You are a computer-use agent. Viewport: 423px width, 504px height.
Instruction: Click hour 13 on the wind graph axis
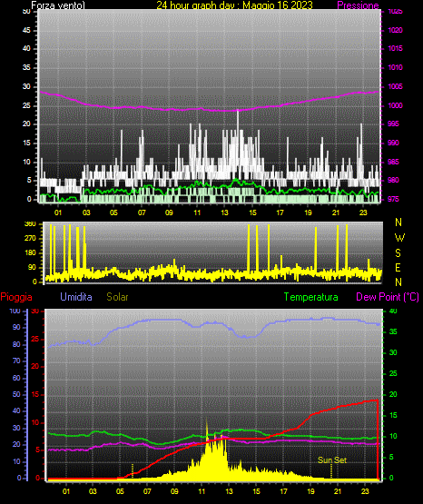coord(224,212)
